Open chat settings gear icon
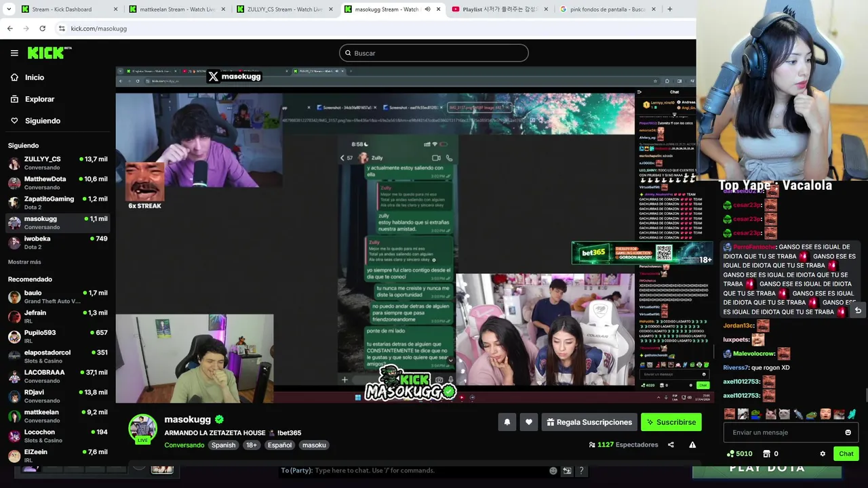The width and height of the screenshot is (868, 488). (x=823, y=454)
